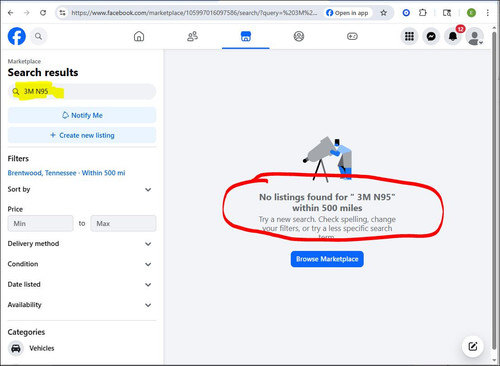
Task: Click the 'Categories' heading
Action: [26, 332]
